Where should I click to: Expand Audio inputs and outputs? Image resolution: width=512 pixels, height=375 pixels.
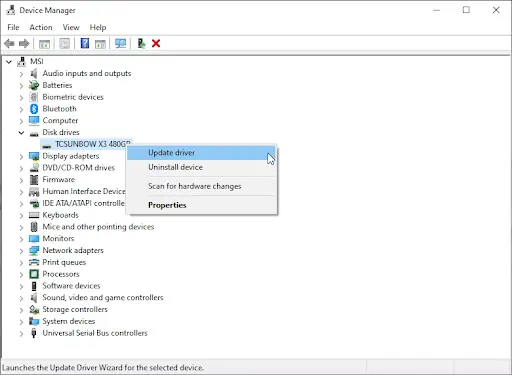pos(21,74)
